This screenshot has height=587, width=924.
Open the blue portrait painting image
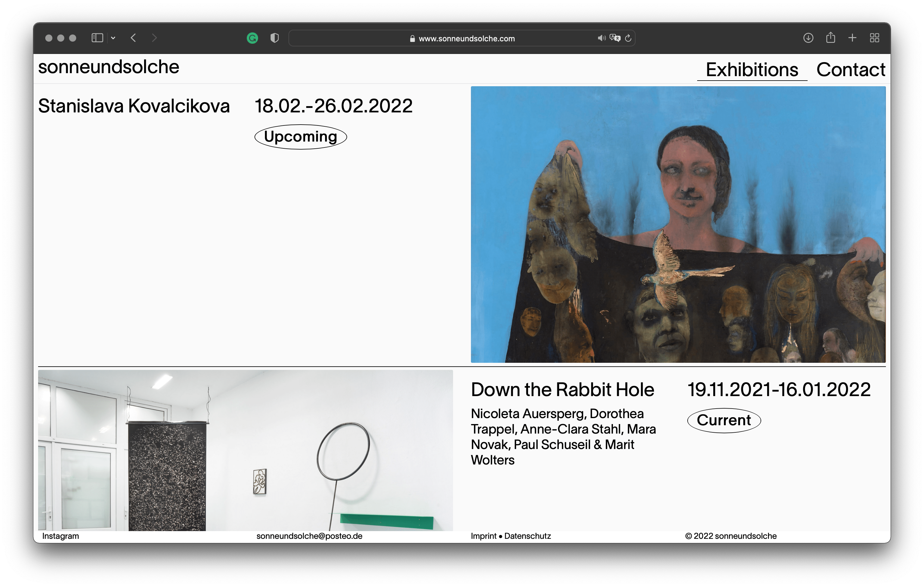tap(678, 224)
